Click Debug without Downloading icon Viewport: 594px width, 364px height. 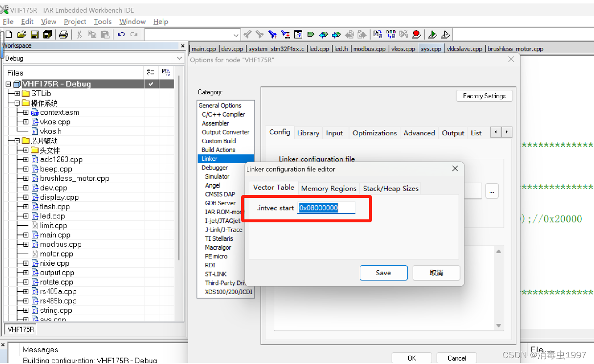(x=445, y=34)
